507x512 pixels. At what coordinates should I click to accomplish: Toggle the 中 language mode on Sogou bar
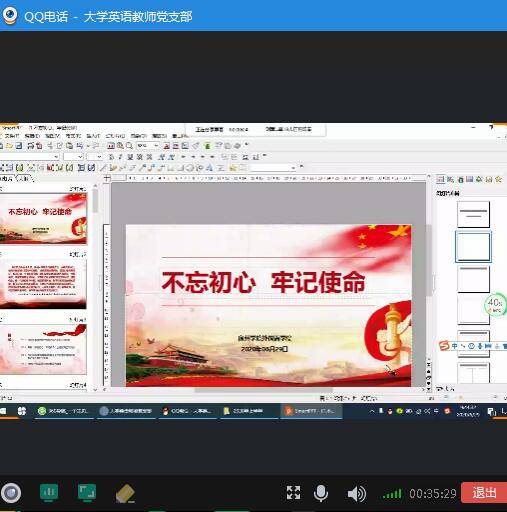pyautogui.click(x=454, y=346)
